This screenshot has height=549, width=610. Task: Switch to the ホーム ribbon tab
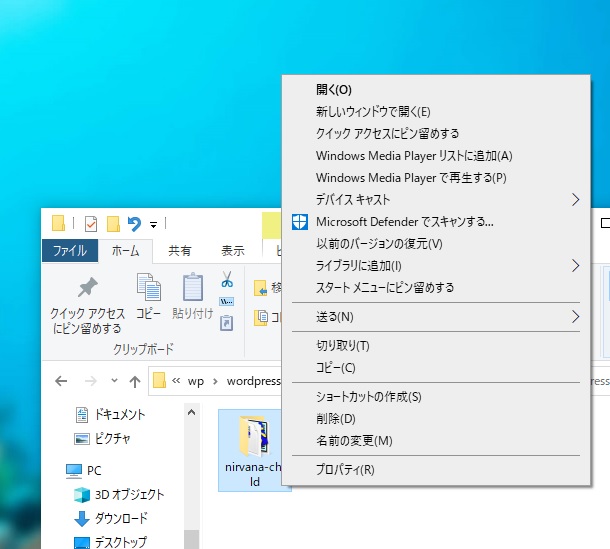click(x=125, y=251)
